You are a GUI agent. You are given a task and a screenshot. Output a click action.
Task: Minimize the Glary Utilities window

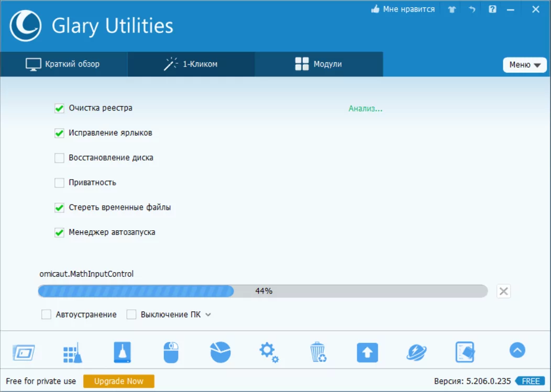coord(511,10)
